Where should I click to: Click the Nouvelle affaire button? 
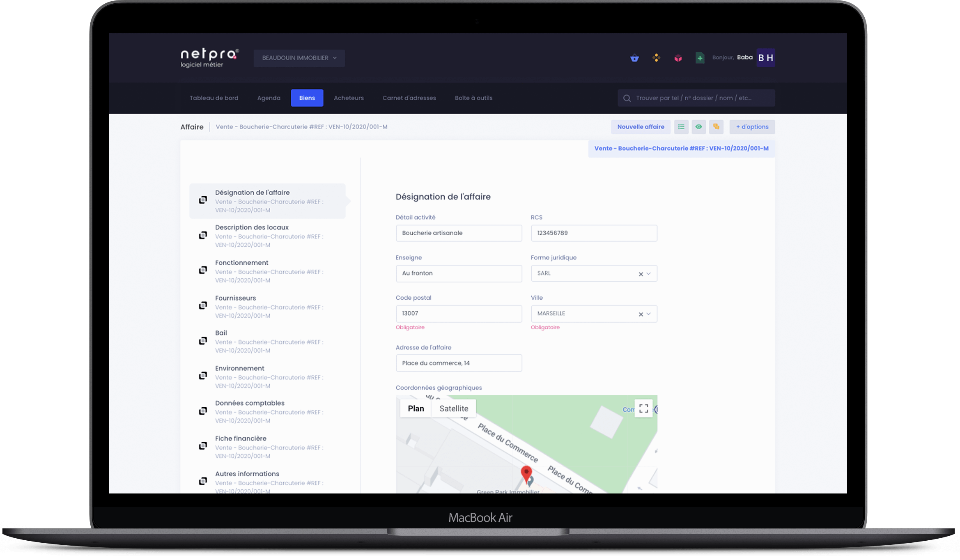point(640,127)
